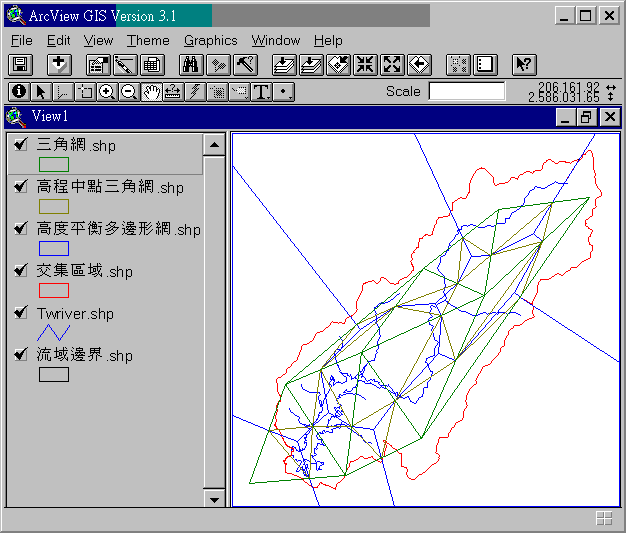The width and height of the screenshot is (626, 533).
Task: Select the Hot Link lightning tool
Action: tap(195, 92)
